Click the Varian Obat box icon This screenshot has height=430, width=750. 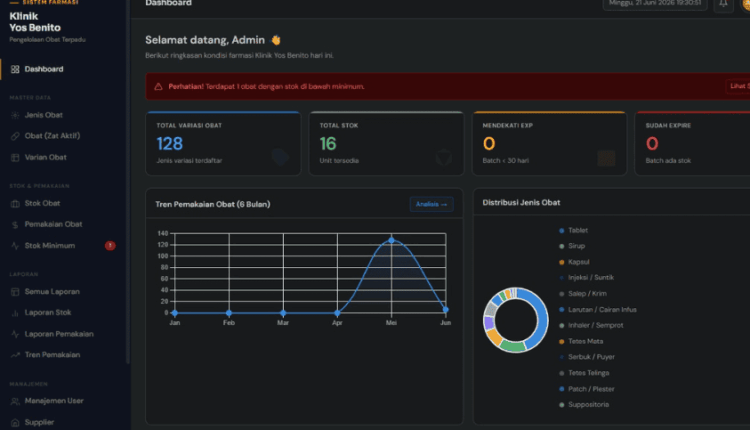click(15, 157)
